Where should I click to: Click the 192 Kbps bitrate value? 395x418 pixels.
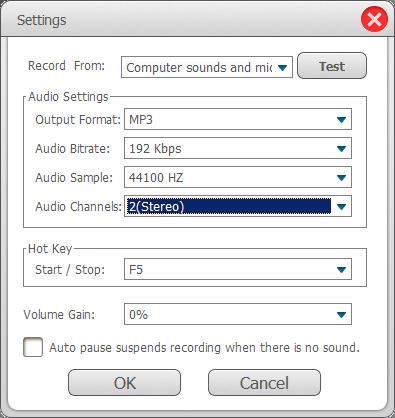point(155,149)
